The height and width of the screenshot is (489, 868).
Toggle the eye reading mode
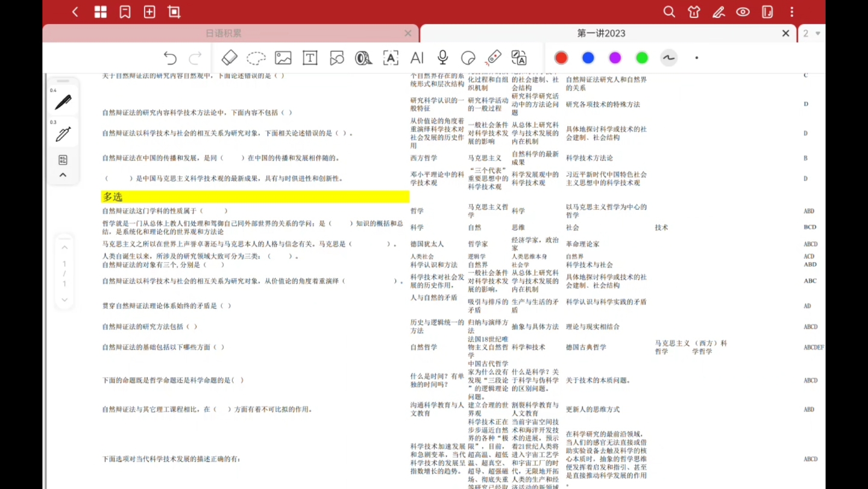(743, 12)
